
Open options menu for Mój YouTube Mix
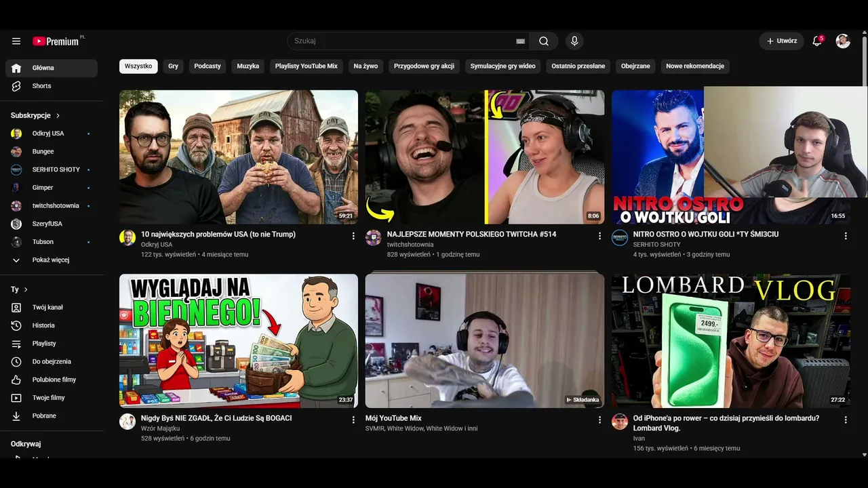coord(599,420)
